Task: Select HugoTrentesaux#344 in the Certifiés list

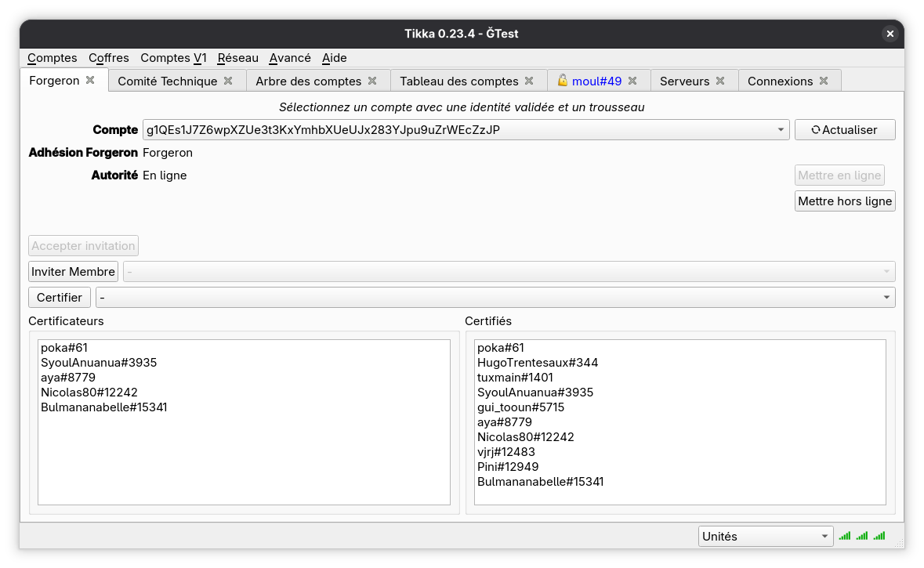Action: tap(538, 363)
